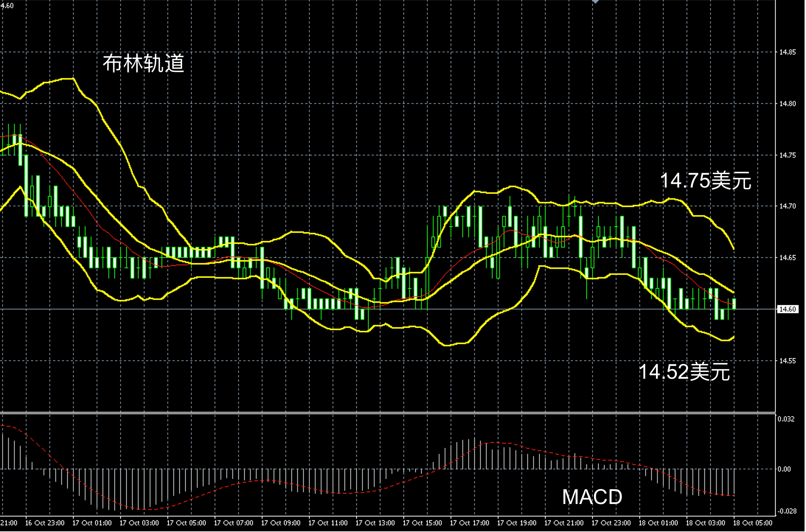Click the 14.55 price axis label

787,361
